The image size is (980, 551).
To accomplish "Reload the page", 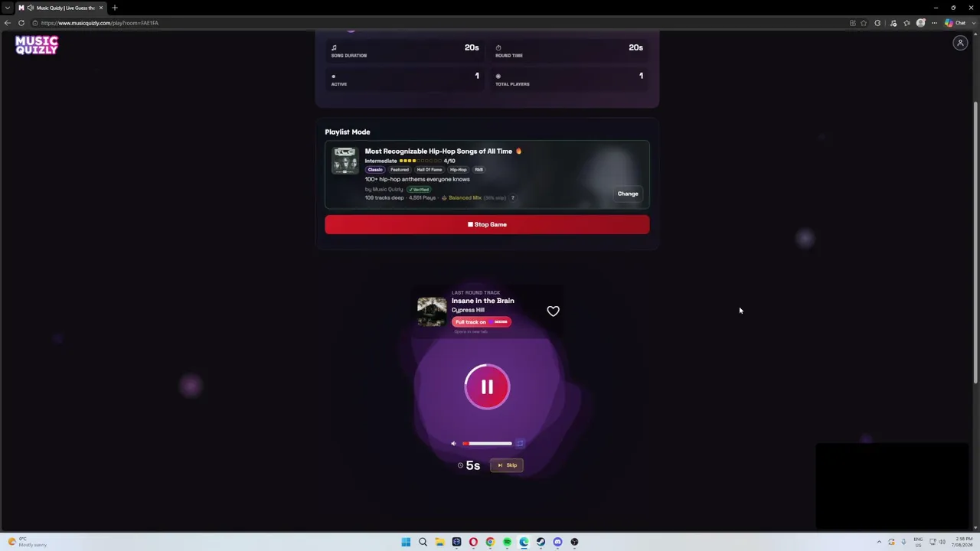I will [21, 23].
